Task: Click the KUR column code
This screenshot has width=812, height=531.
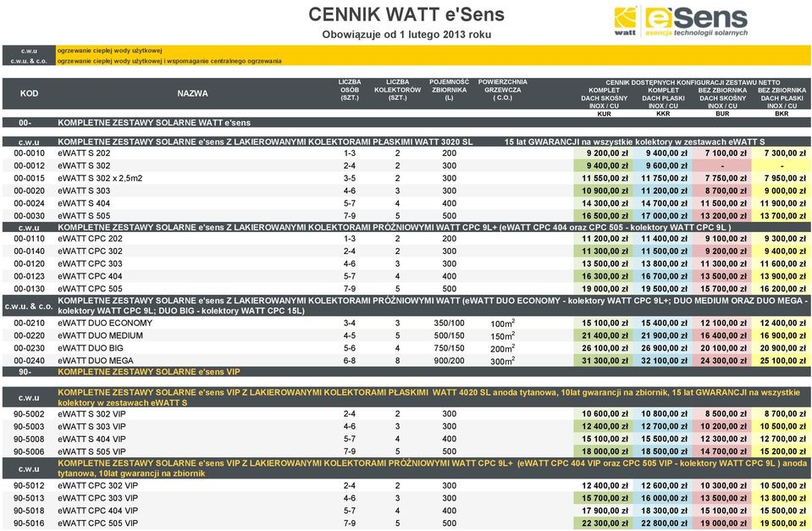Action: point(604,113)
